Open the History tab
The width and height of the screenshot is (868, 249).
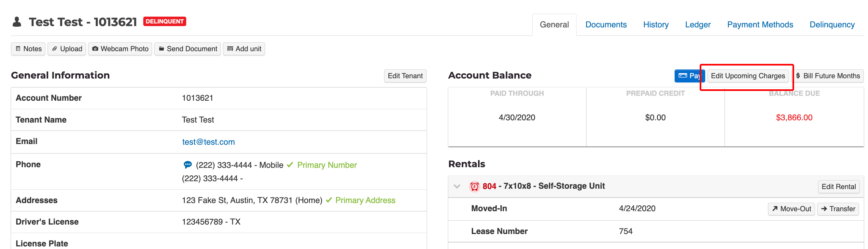(x=655, y=25)
